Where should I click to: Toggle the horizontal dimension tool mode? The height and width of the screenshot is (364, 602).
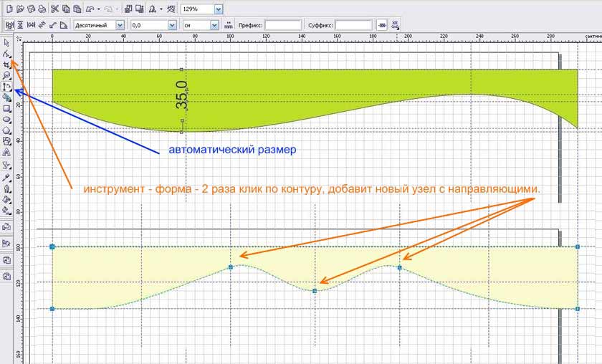coord(30,25)
